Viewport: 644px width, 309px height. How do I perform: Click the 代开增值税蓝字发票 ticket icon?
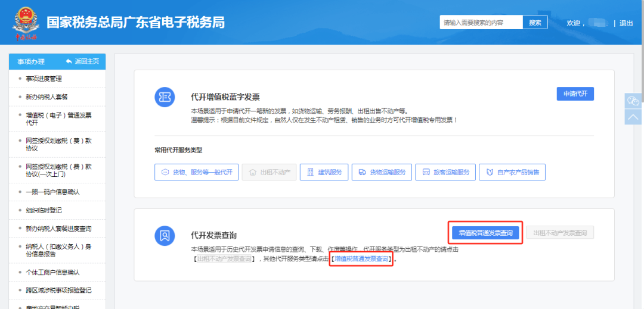tap(165, 97)
